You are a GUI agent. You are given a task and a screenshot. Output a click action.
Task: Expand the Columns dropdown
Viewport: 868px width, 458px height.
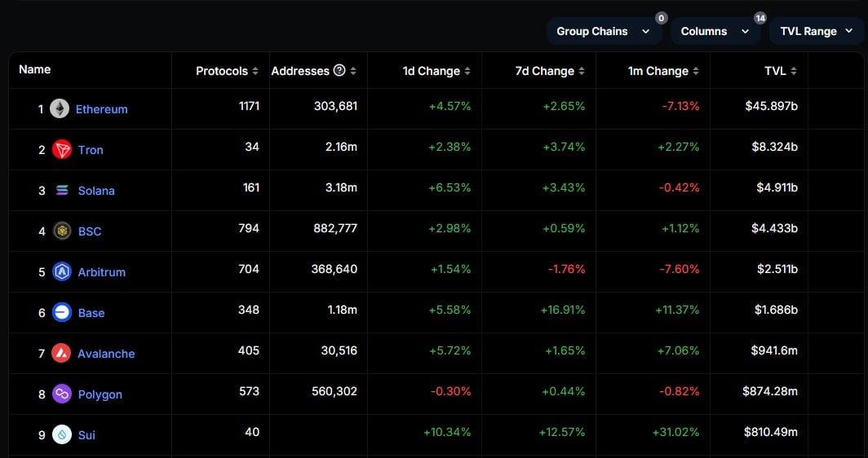click(x=715, y=31)
